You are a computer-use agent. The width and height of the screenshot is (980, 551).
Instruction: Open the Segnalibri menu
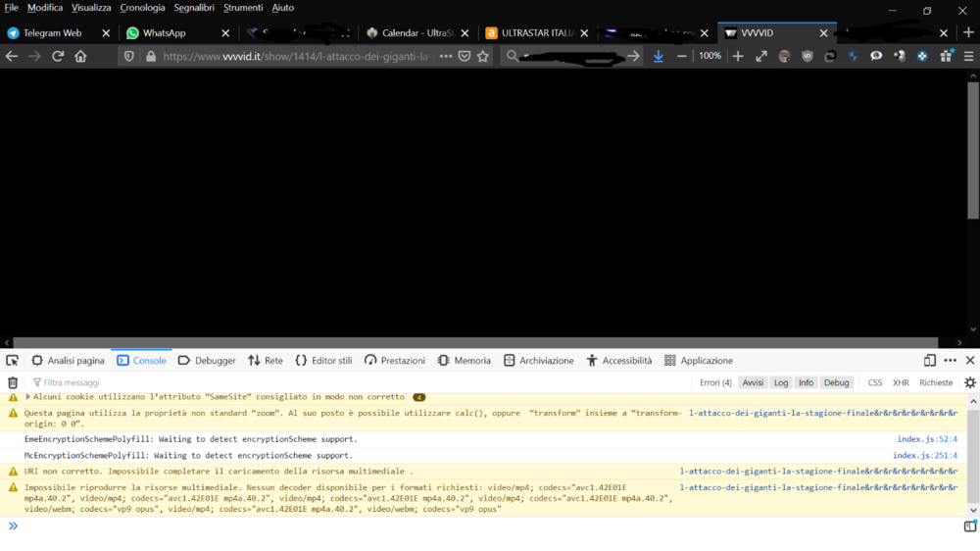[x=194, y=8]
